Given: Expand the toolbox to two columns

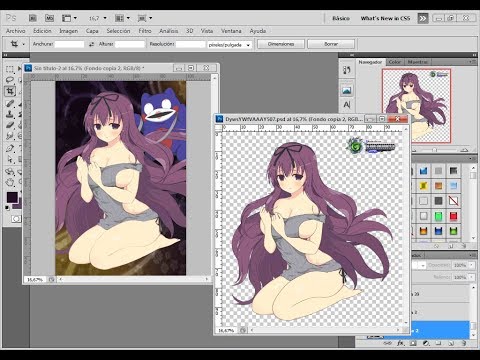Looking at the screenshot, I should 5,55.
